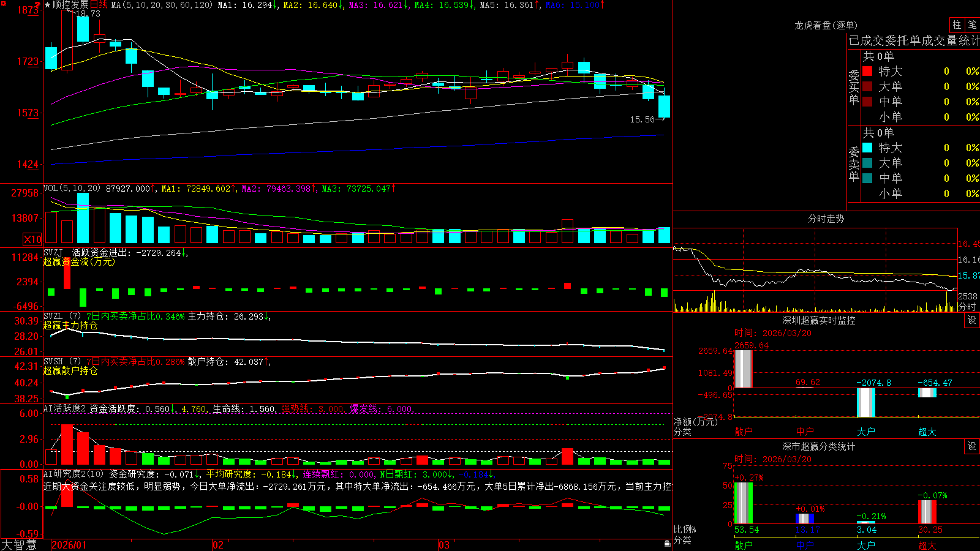
Task: Click the VOL(5,10,20) indicator label
Action: (x=72, y=189)
